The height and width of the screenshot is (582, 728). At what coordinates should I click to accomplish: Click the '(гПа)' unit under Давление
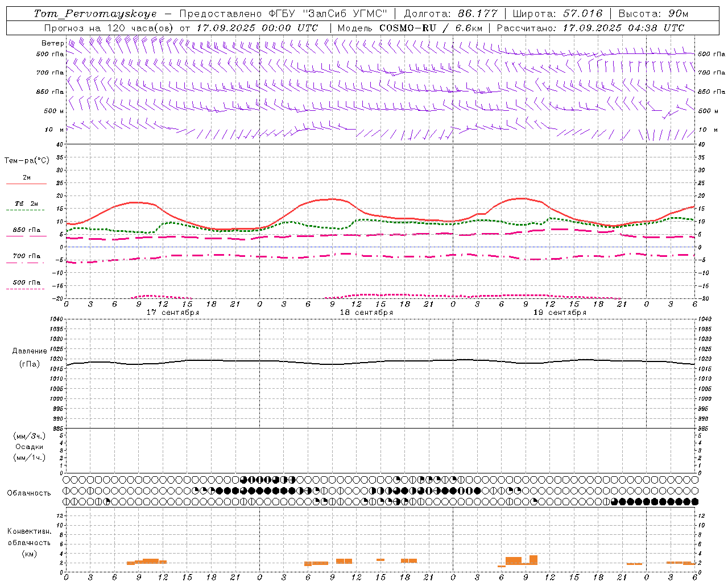point(29,364)
